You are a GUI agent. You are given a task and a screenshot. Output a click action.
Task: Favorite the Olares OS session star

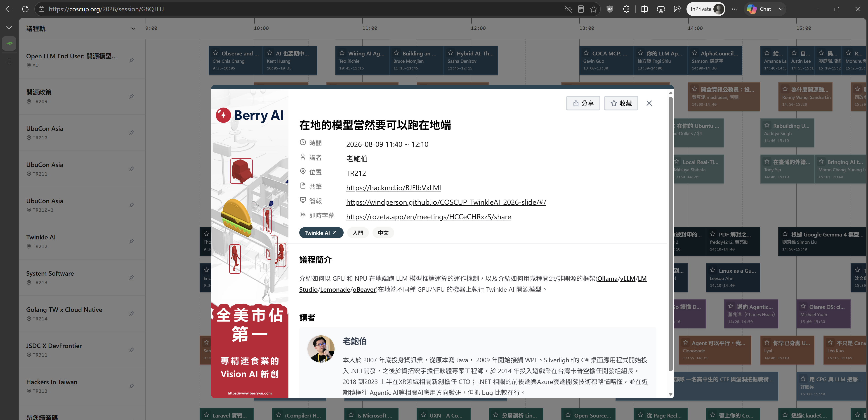click(803, 306)
